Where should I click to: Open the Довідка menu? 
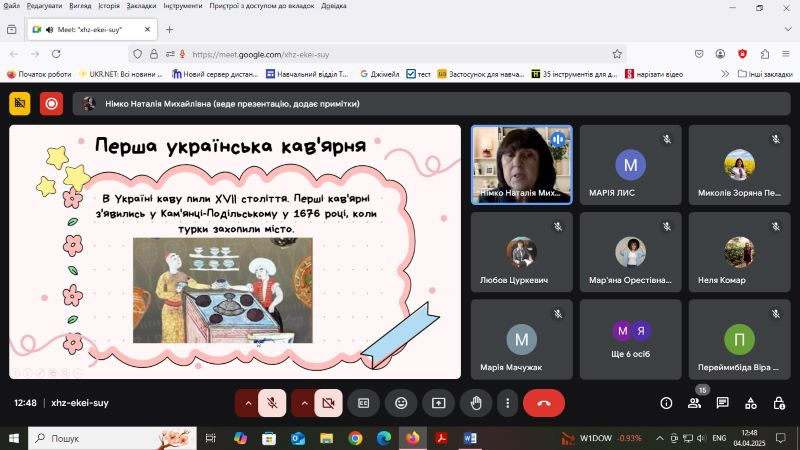pos(334,6)
